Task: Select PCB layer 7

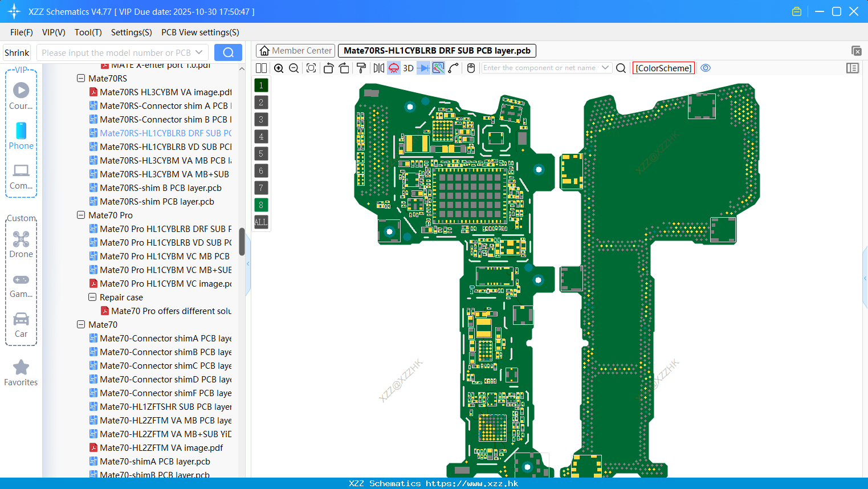Action: point(261,188)
